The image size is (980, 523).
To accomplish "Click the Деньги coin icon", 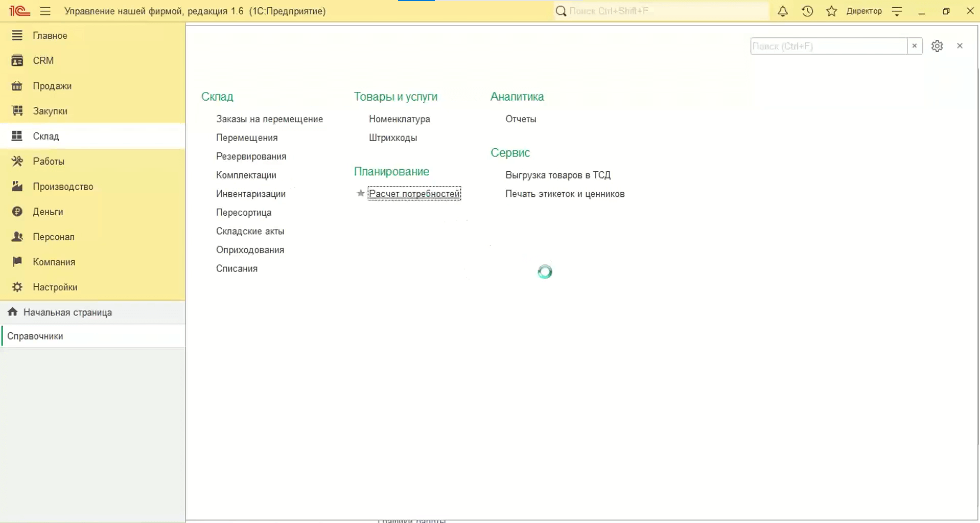I will tap(17, 211).
